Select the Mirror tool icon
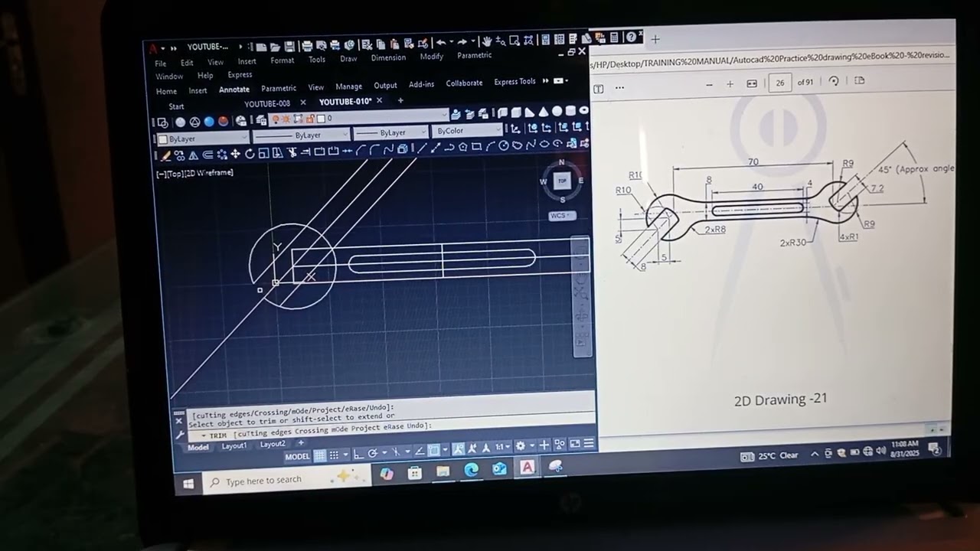This screenshot has height=551, width=980. [193, 155]
